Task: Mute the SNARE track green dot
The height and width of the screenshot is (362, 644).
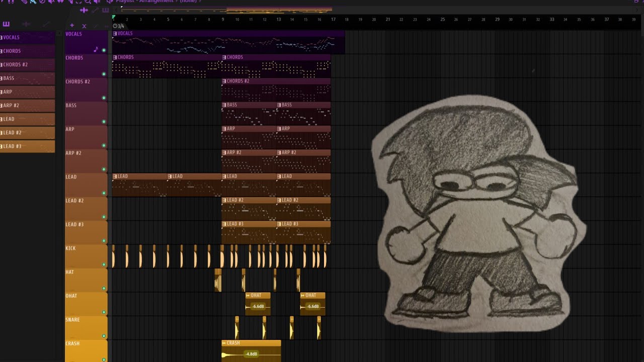Action: click(x=104, y=336)
